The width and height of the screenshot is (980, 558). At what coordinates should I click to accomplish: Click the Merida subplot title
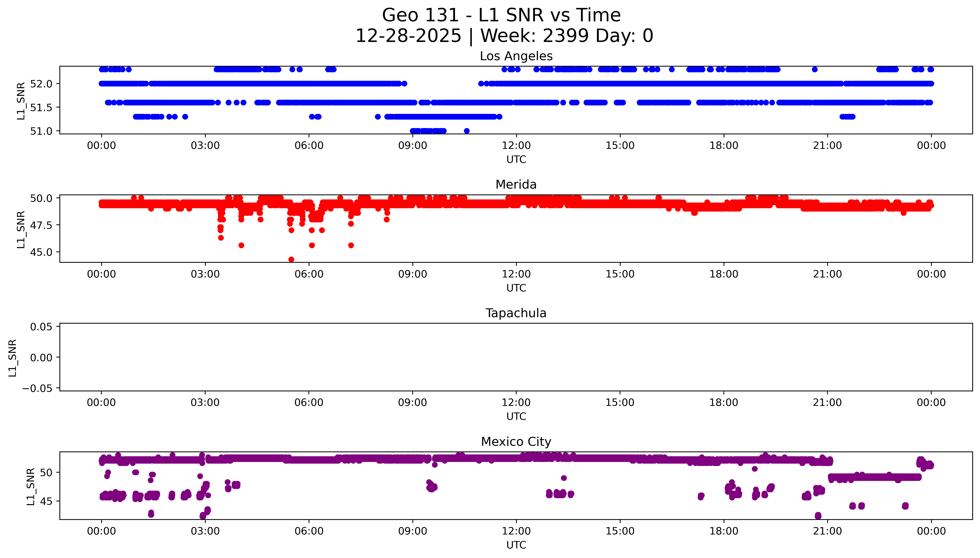tap(516, 184)
